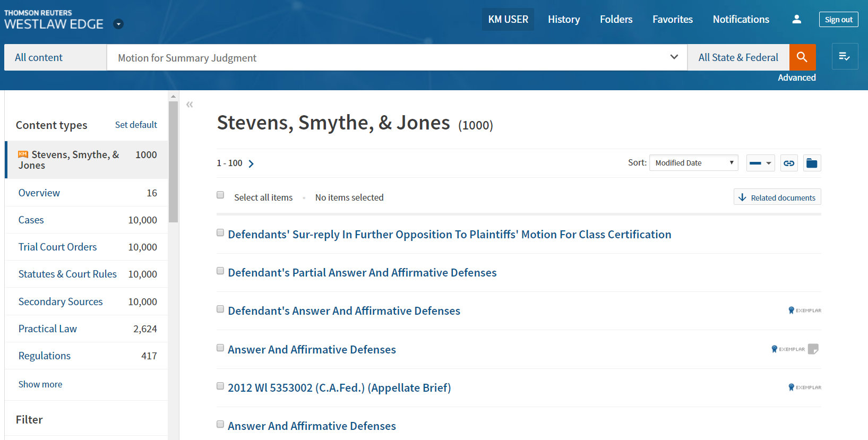Click the orange search magnifier button
Screen dimensions: 868x440
[x=802, y=57]
